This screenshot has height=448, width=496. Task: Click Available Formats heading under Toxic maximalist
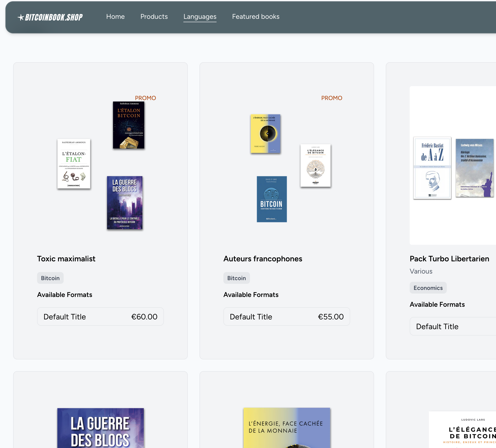[x=65, y=295]
